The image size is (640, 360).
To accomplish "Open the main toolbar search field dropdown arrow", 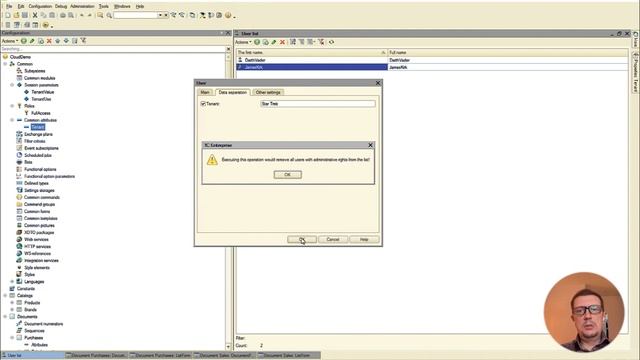I will [160, 15].
